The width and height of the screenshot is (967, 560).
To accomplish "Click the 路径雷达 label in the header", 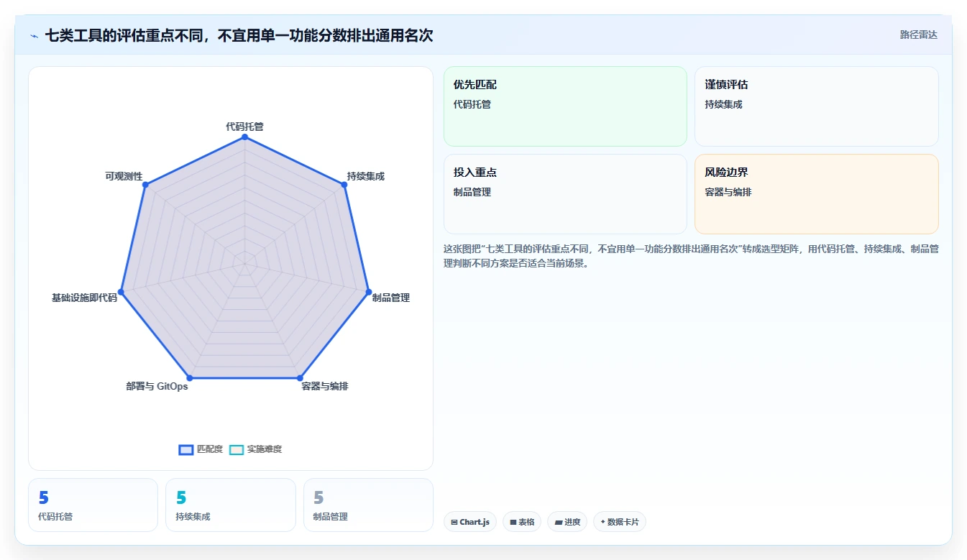I will click(918, 35).
